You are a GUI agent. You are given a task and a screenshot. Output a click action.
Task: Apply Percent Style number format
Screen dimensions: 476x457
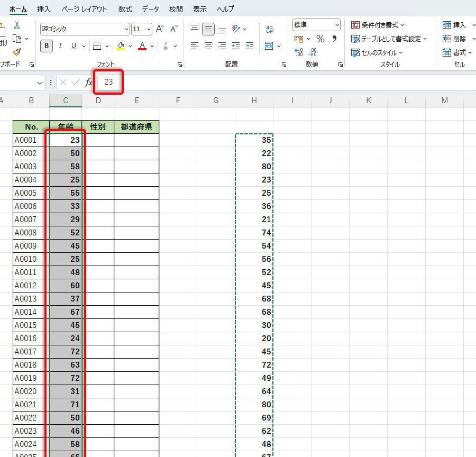(x=320, y=39)
